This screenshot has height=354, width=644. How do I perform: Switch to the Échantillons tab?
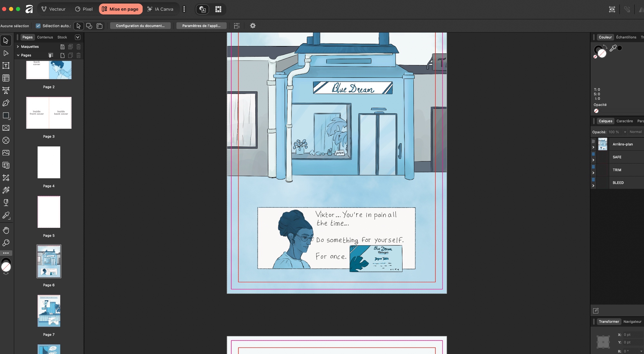point(626,37)
